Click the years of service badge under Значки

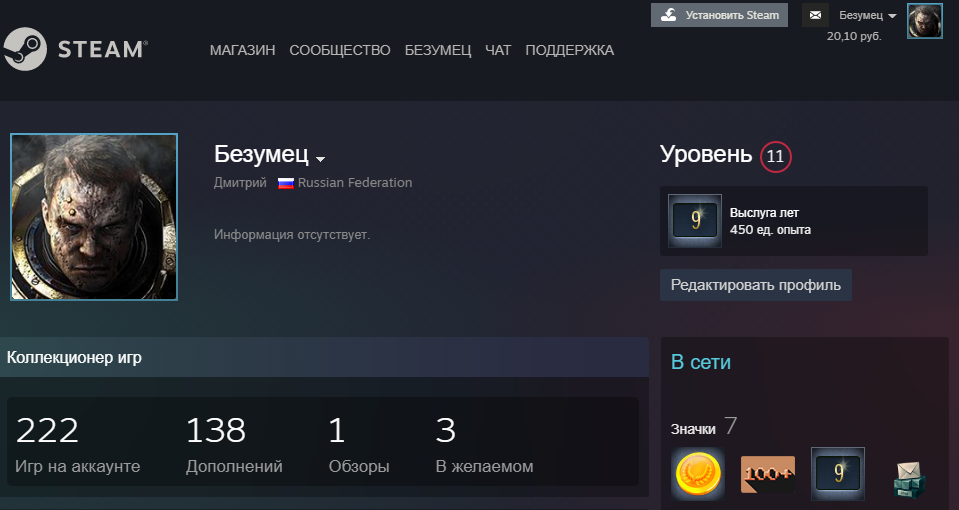[x=838, y=474]
